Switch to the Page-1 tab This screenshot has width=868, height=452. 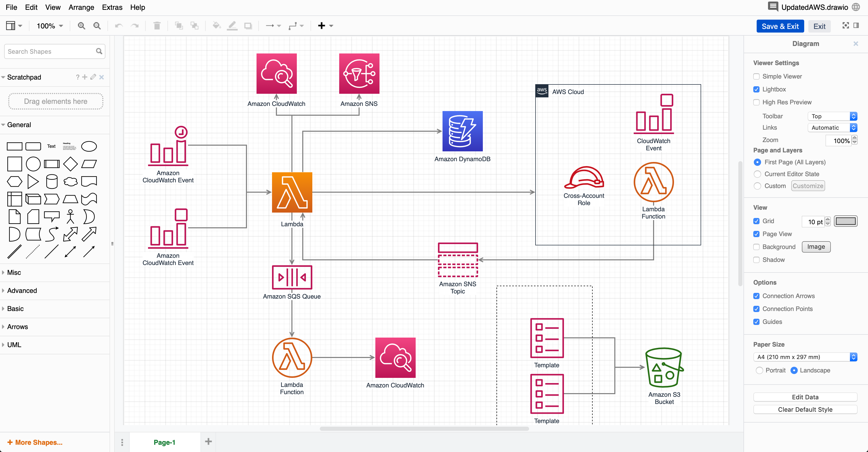coord(165,442)
